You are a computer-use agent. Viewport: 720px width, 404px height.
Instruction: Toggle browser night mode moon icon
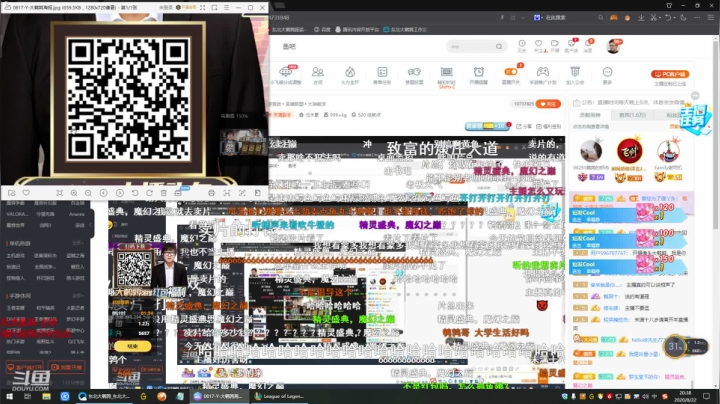click(x=683, y=17)
